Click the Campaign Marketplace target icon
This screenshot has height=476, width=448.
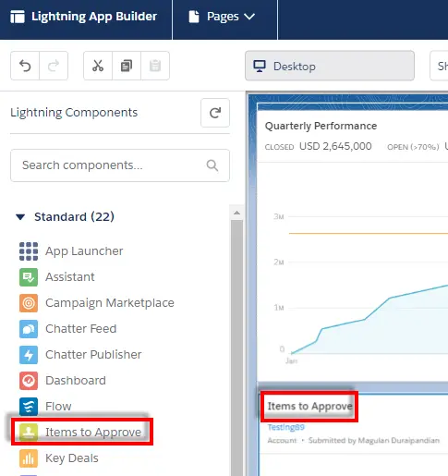tap(29, 303)
